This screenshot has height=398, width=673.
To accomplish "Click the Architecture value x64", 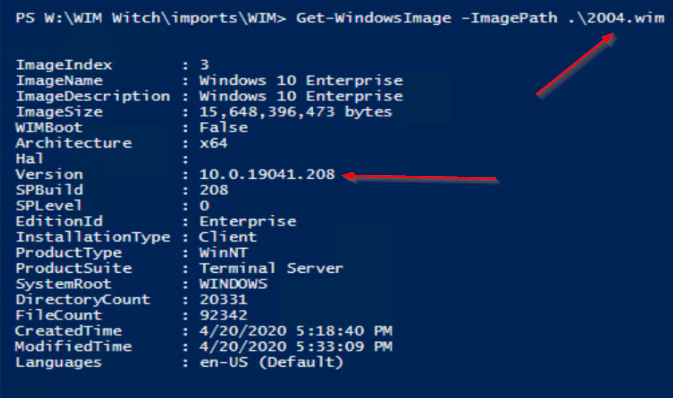I will [x=213, y=143].
